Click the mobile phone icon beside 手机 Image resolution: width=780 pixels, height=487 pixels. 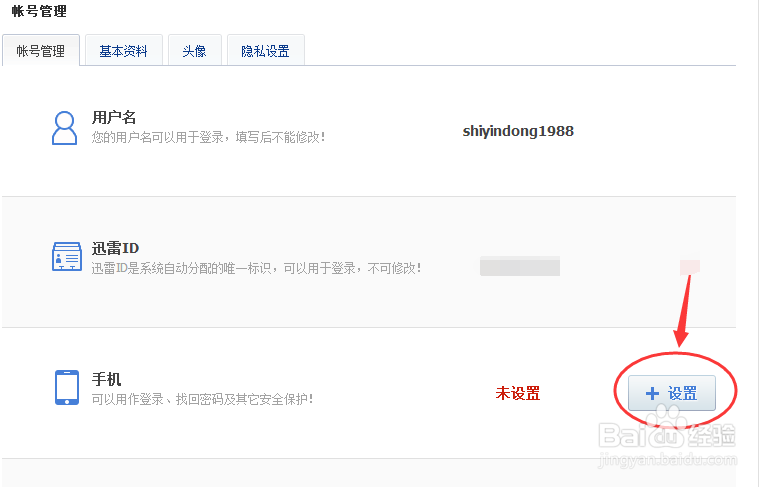66,387
